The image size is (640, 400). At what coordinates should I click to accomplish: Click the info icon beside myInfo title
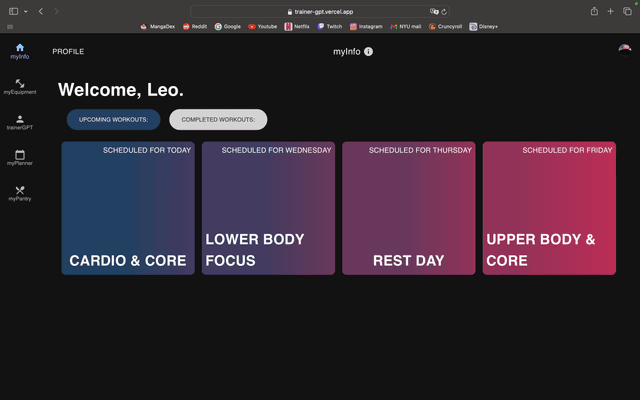coord(368,51)
